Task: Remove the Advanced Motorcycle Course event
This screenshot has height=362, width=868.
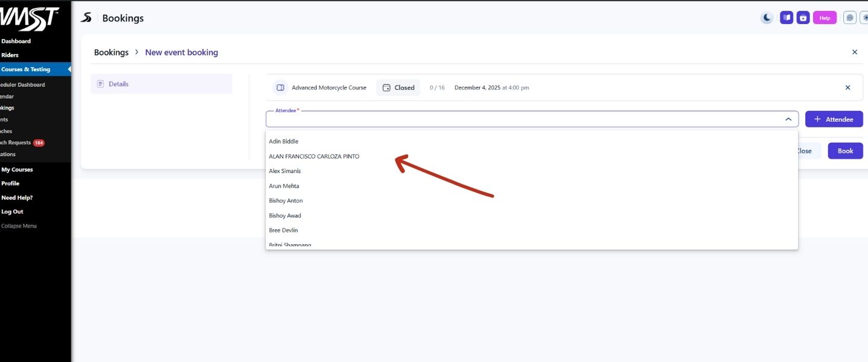Action: point(848,87)
